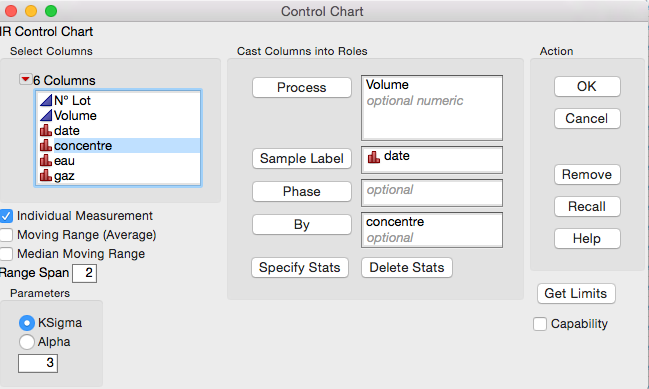Open the Get Limits button
649x389 pixels.
pos(576,293)
